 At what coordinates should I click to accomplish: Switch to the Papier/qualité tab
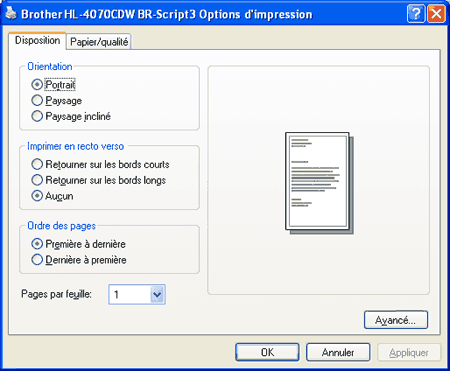pos(99,42)
